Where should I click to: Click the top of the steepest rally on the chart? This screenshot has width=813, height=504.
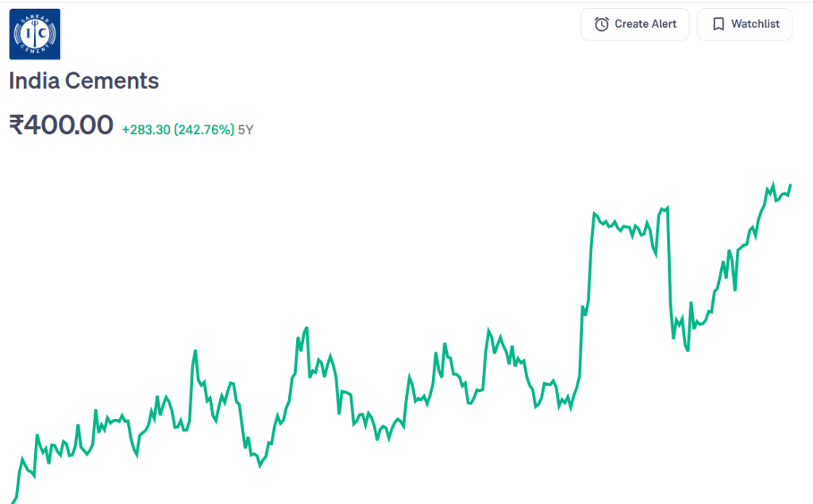click(x=594, y=214)
